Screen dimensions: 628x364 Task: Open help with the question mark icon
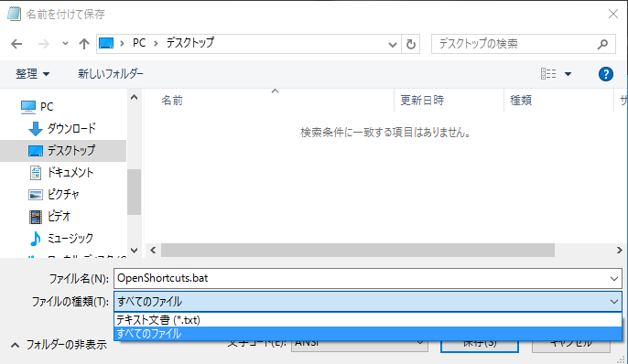(x=606, y=74)
